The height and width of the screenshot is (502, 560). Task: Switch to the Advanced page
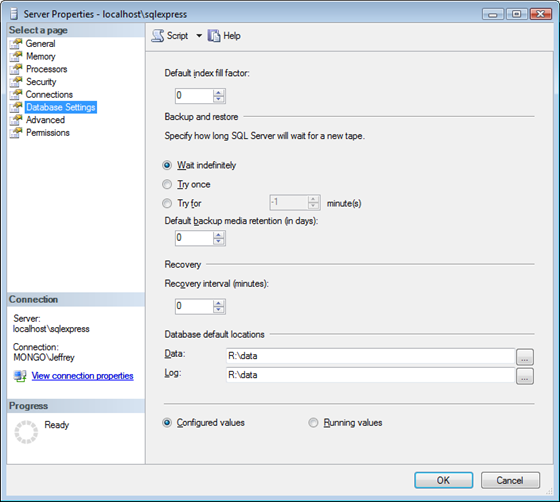tap(45, 120)
